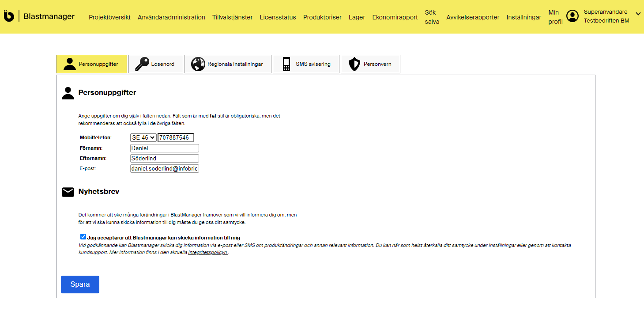Click the 'Jag accepterar att Blastmanager' label text

pos(163,238)
